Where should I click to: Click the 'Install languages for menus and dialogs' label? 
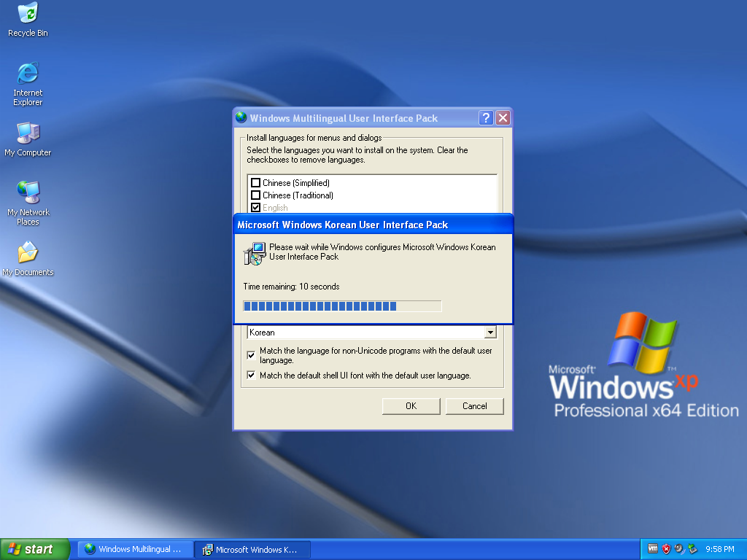(x=314, y=138)
